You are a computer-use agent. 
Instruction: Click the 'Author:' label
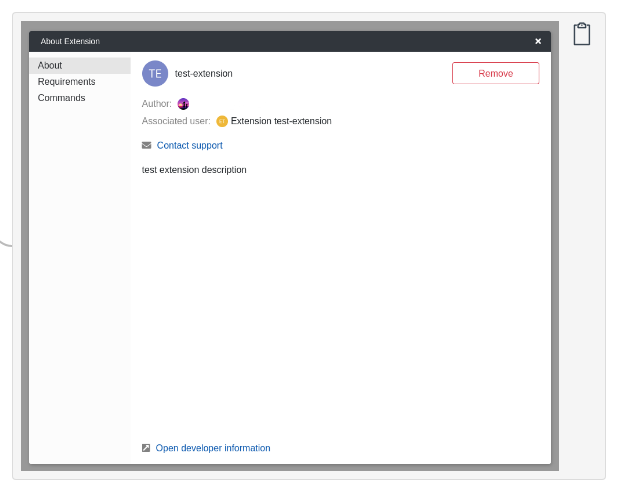157,104
